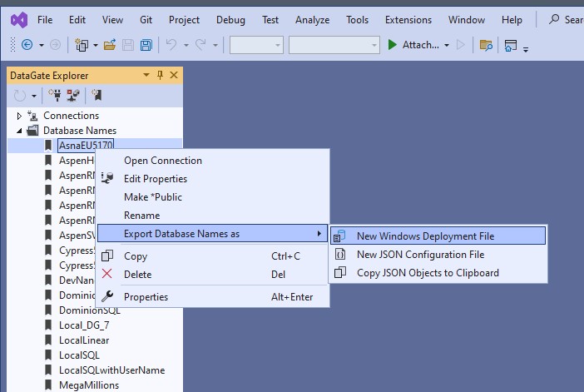Open the Help menu
The height and width of the screenshot is (392, 584).
pyautogui.click(x=512, y=20)
